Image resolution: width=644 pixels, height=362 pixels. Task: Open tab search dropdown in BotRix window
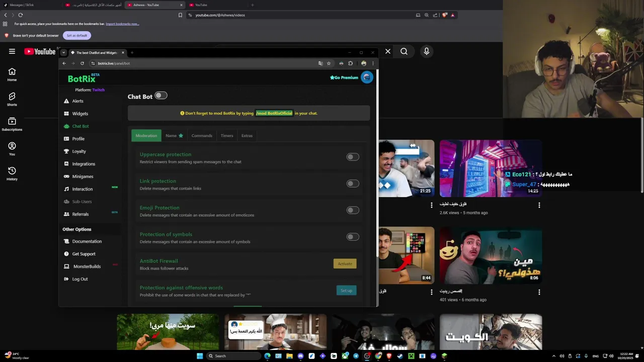tap(63, 52)
